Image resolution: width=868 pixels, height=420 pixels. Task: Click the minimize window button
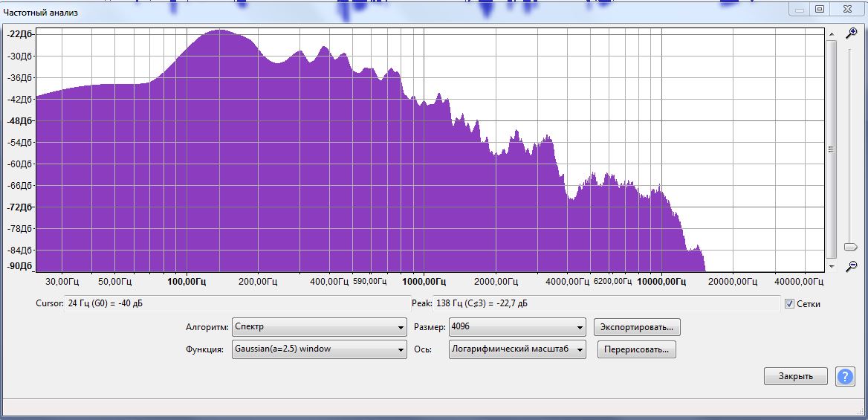click(800, 9)
